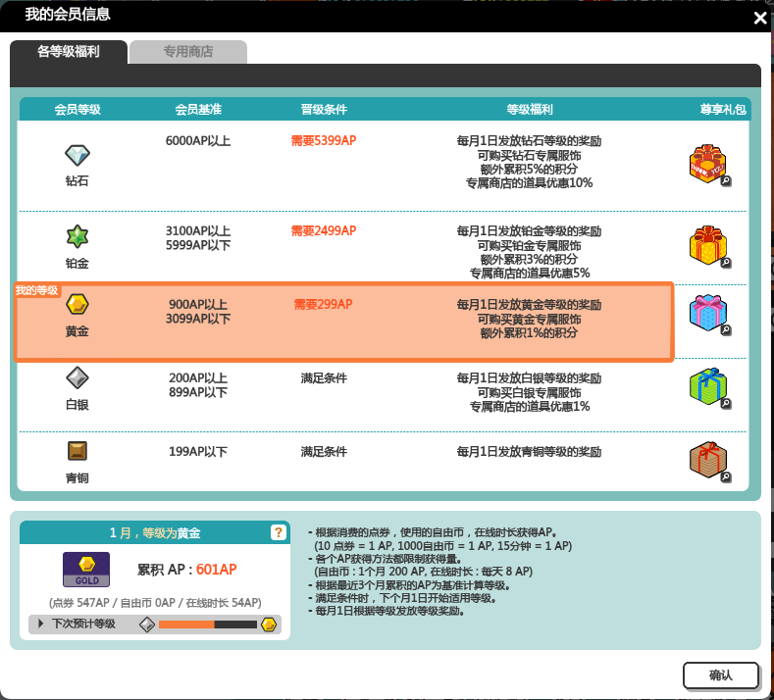Expand the 下次预计等级 arrow
774x700 pixels.
(41, 624)
